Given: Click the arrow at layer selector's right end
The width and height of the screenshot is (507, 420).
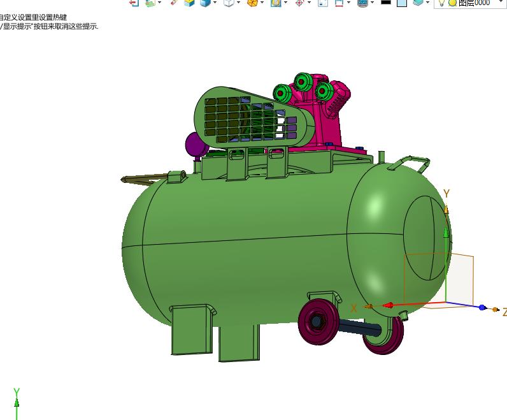Looking at the screenshot, I should (x=502, y=2).
